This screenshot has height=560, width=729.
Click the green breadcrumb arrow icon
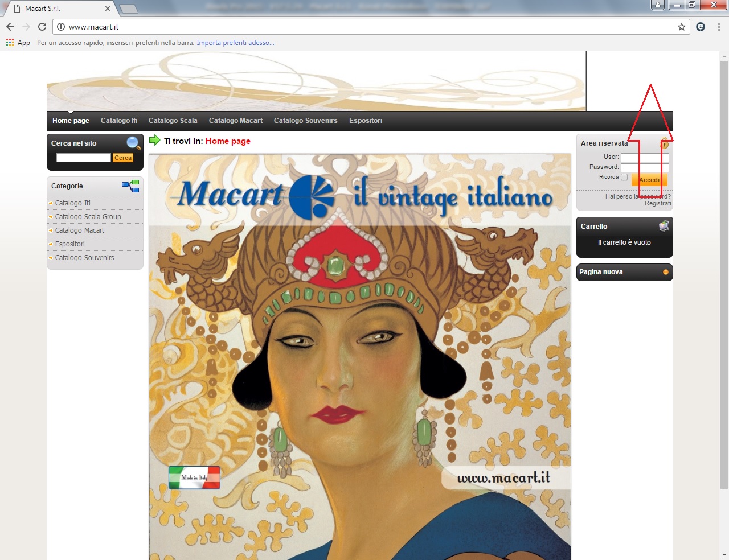click(x=154, y=140)
